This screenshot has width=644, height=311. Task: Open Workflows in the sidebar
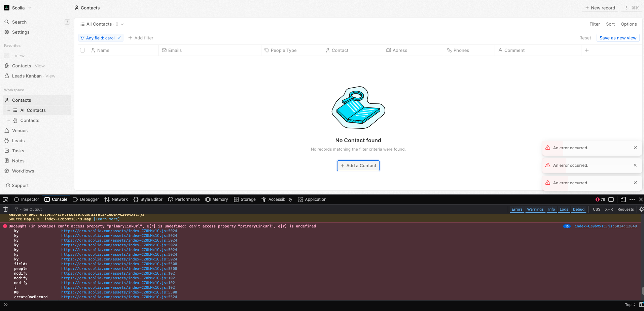coord(37,171)
